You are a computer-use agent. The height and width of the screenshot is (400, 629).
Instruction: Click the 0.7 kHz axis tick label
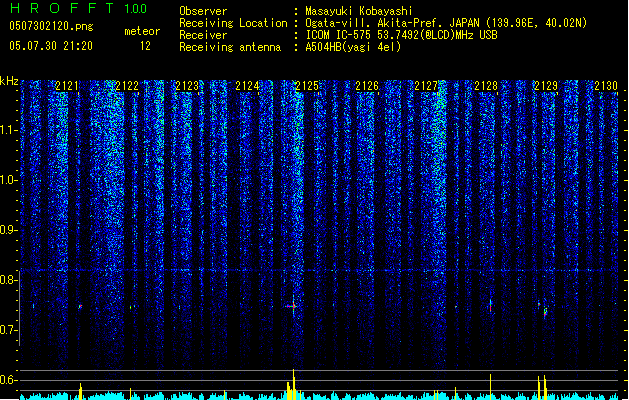click(x=9, y=330)
